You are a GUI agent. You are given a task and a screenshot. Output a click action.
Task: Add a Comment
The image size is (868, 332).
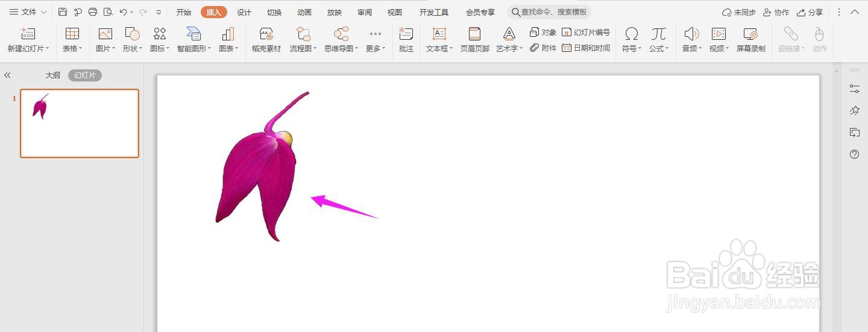(406, 39)
